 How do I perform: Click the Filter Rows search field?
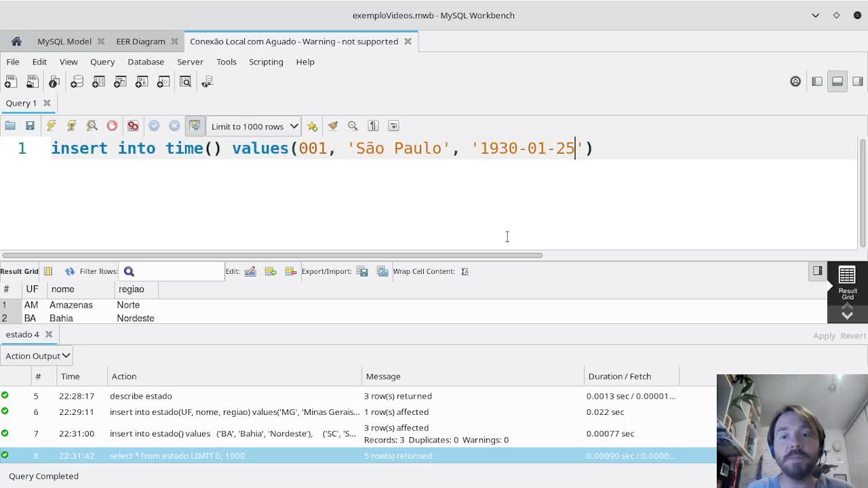pos(172,271)
